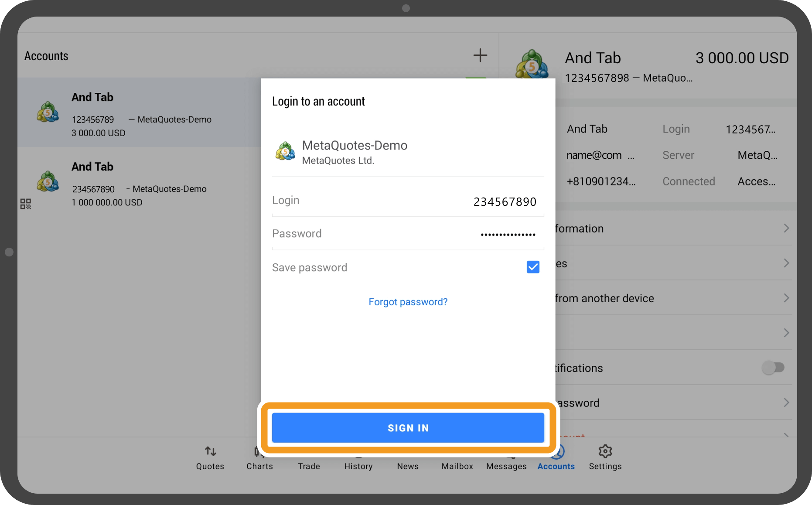The width and height of the screenshot is (812, 505).
Task: Click the plus icon to add account
Action: pos(480,55)
